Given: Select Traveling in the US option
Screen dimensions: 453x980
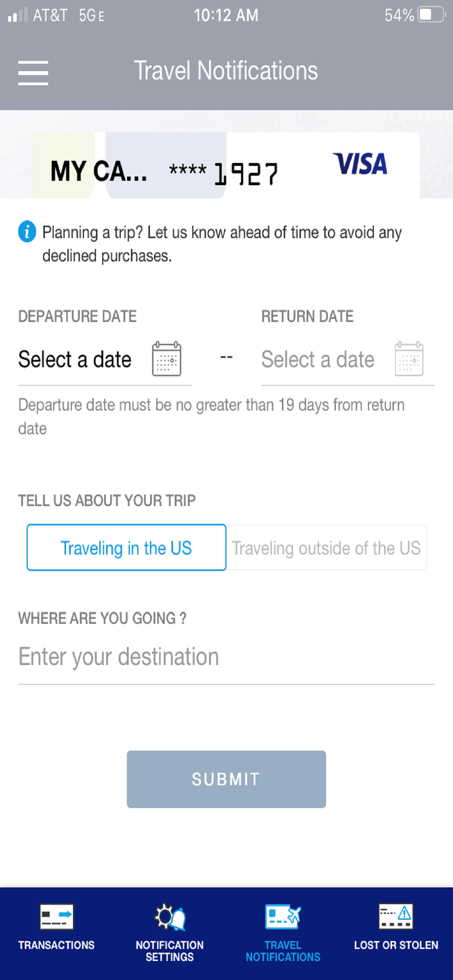Looking at the screenshot, I should coord(127,548).
